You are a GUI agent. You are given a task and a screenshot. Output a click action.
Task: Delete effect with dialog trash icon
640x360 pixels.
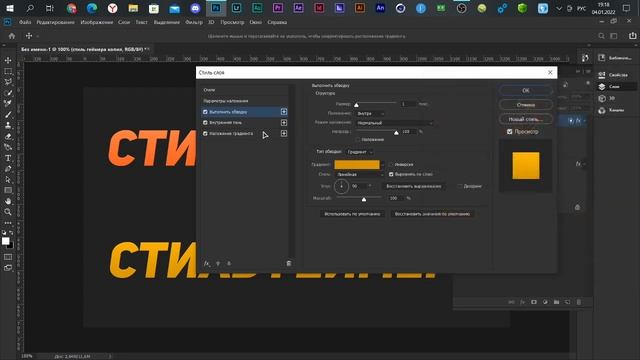[x=289, y=264]
